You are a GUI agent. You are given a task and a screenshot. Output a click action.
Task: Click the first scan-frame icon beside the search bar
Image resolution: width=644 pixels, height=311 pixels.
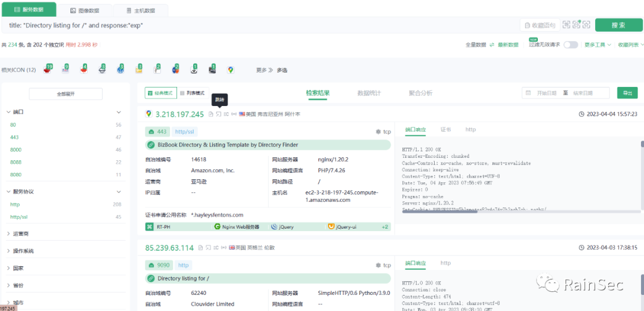coord(566,25)
